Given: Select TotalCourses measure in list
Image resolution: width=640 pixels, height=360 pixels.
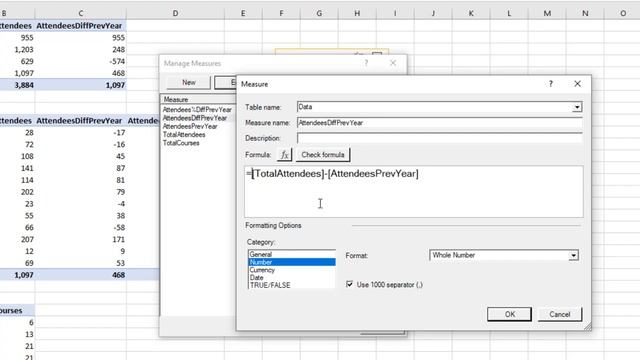Looking at the screenshot, I should tap(181, 143).
